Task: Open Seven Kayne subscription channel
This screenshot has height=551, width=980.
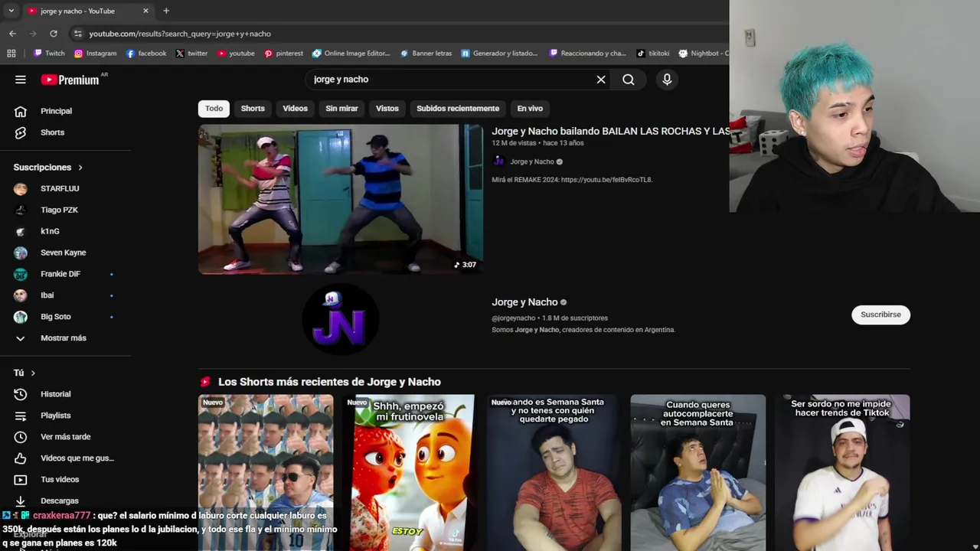Action: pos(65,253)
